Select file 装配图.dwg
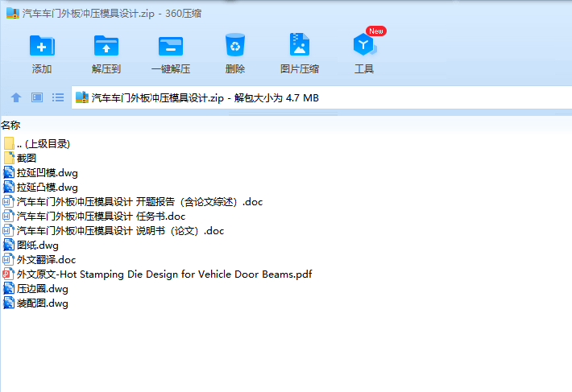Viewport: 572px width, 392px height. [35, 303]
